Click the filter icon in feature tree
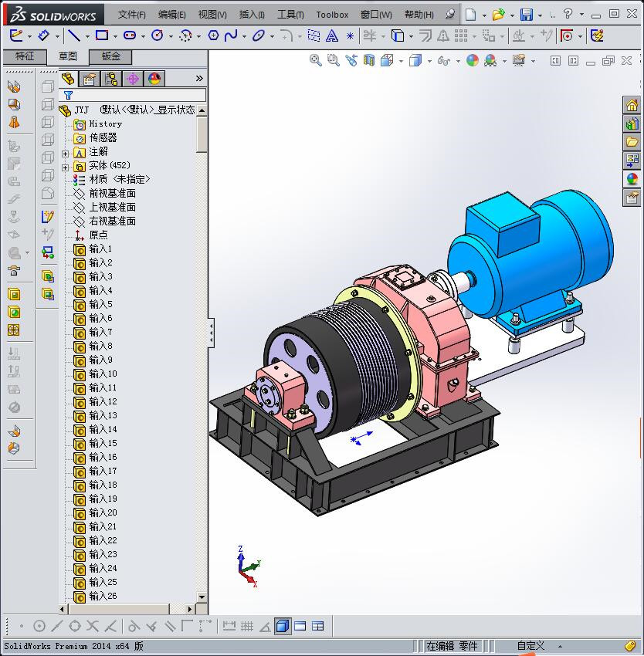644x656 pixels. coord(68,96)
